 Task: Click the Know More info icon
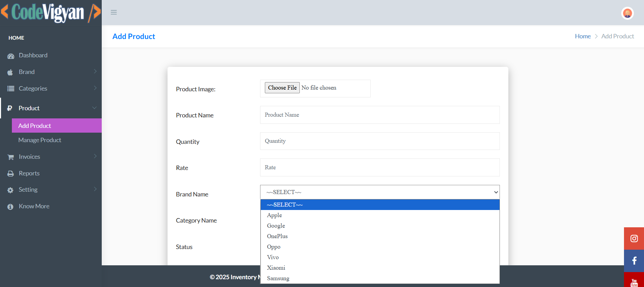click(11, 207)
